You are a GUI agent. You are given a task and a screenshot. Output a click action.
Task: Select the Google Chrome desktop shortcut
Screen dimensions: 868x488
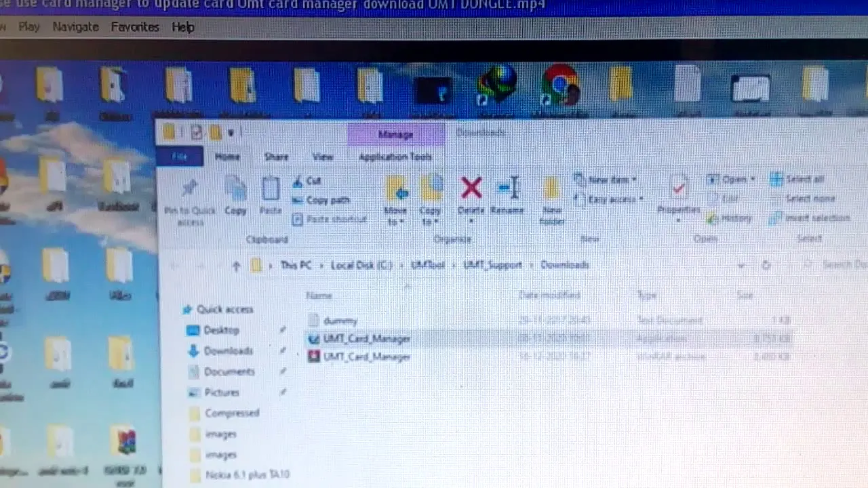pos(560,86)
